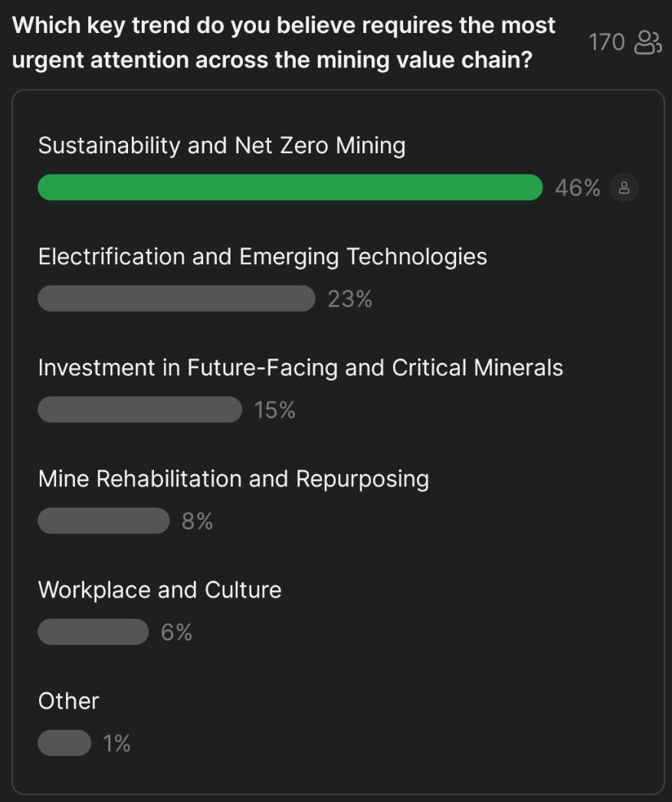Click the Workplace and Culture result bar
Image resolution: width=672 pixels, height=802 pixels.
coord(93,632)
